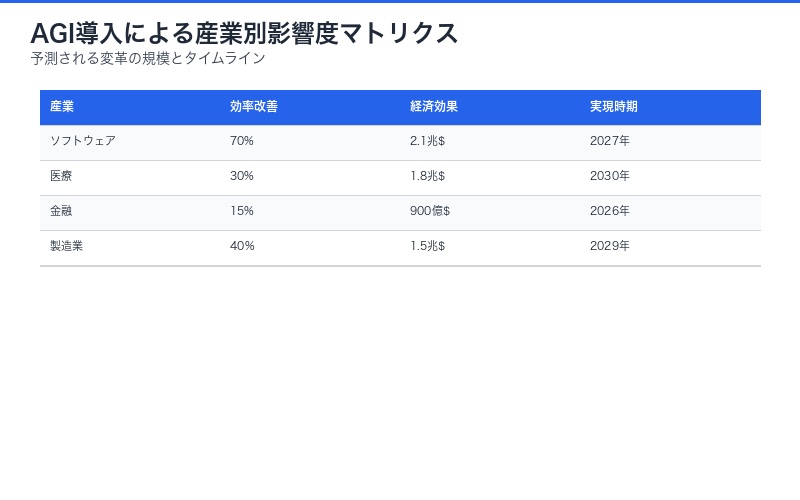Select the 1.8兆$ cell
Viewport: 800px width, 500px height.
tap(427, 177)
